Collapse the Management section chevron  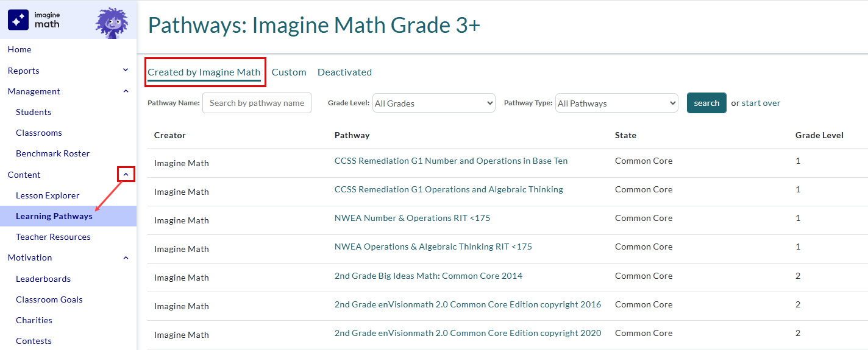click(126, 91)
